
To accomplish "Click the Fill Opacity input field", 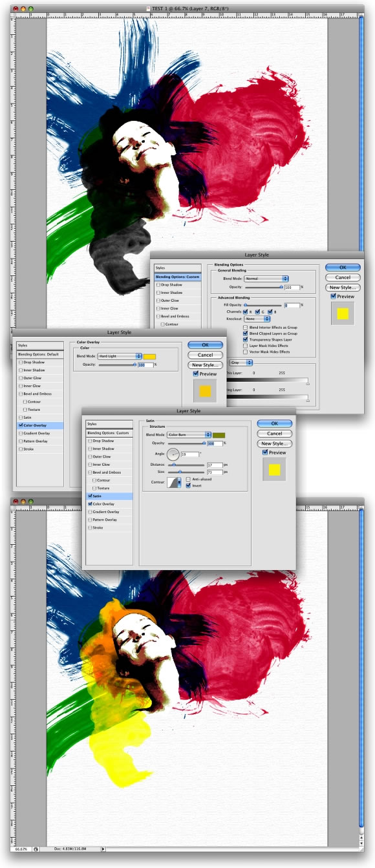I will pyautogui.click(x=291, y=305).
